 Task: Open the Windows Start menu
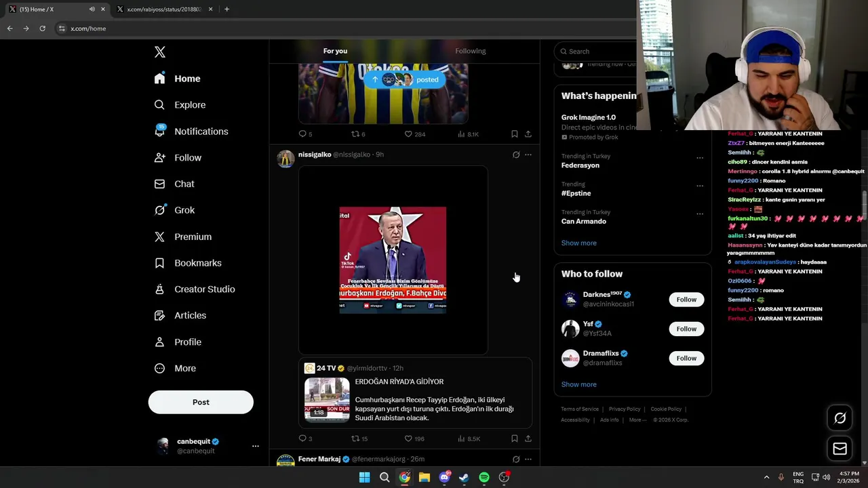coord(364,477)
